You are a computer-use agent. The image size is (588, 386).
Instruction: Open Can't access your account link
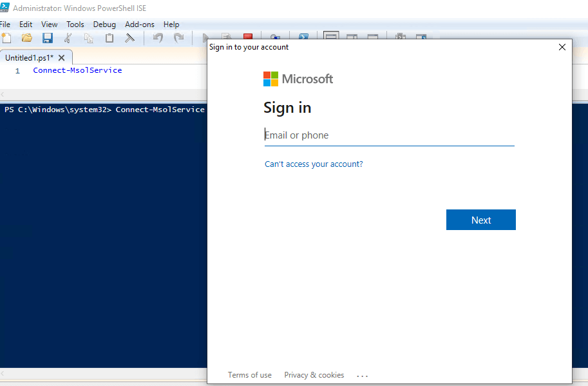(x=314, y=164)
